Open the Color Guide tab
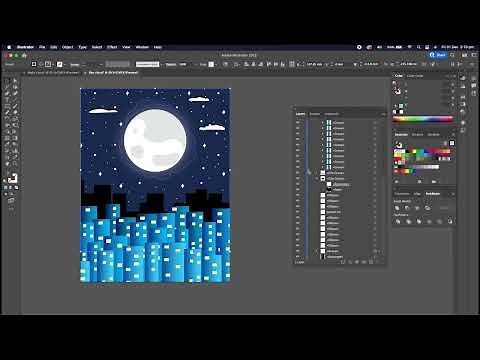Viewport: 480px width, 360px height. (x=415, y=76)
